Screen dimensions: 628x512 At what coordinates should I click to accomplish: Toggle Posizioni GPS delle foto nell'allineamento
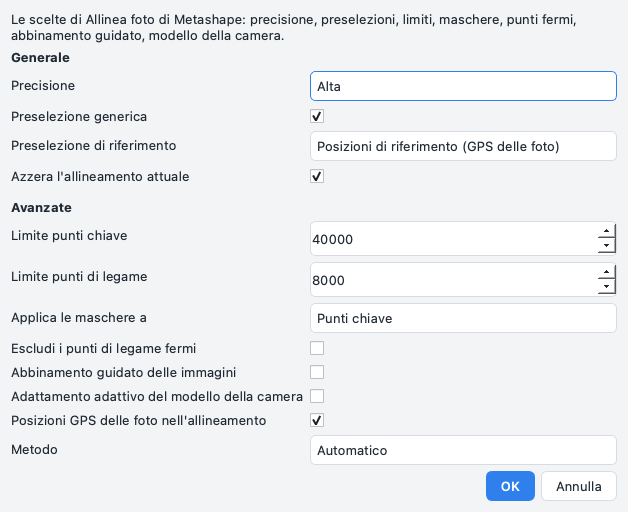coord(317,420)
